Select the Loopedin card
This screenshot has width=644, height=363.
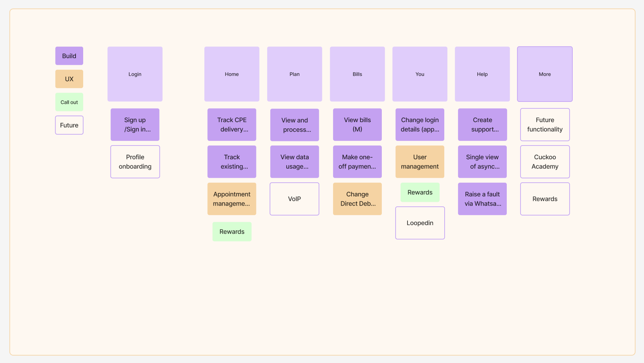tap(420, 223)
